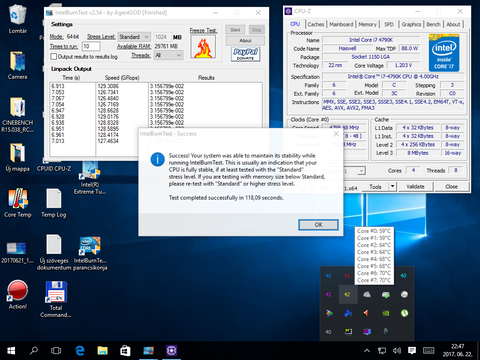Screen dimensions: 480x360
Task: Open taskbar search magnifier
Action: click(x=34, y=350)
